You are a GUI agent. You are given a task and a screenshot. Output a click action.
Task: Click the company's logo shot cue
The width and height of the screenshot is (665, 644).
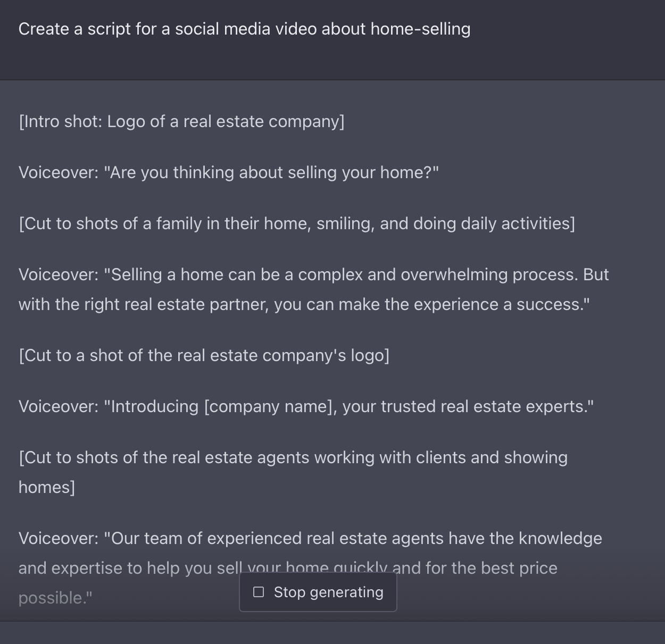pos(204,355)
